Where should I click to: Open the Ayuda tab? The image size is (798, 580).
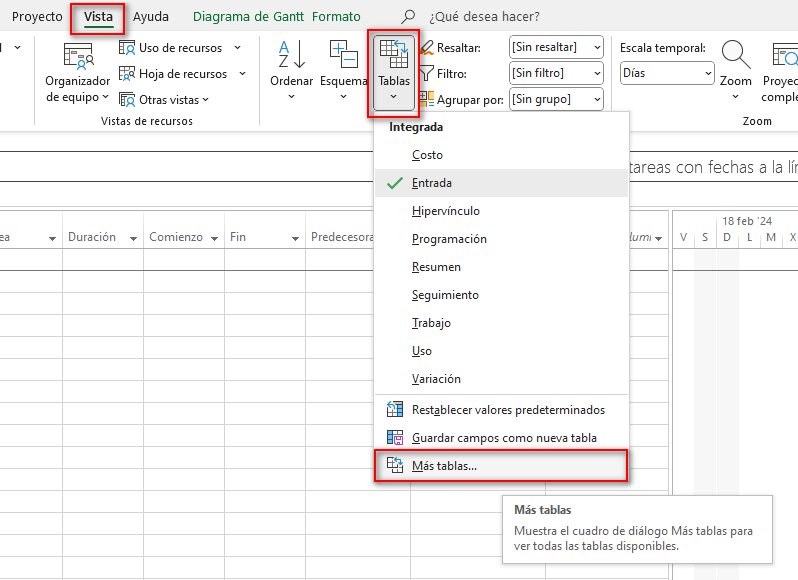(151, 17)
